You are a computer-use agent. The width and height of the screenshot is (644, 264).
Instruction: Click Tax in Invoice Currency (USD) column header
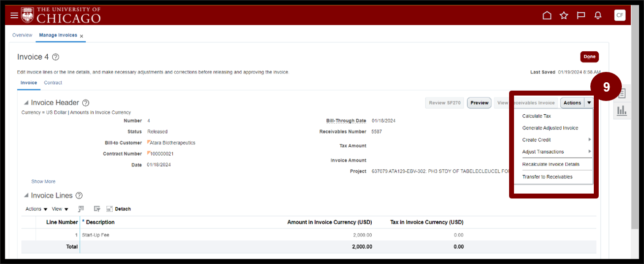click(427, 223)
